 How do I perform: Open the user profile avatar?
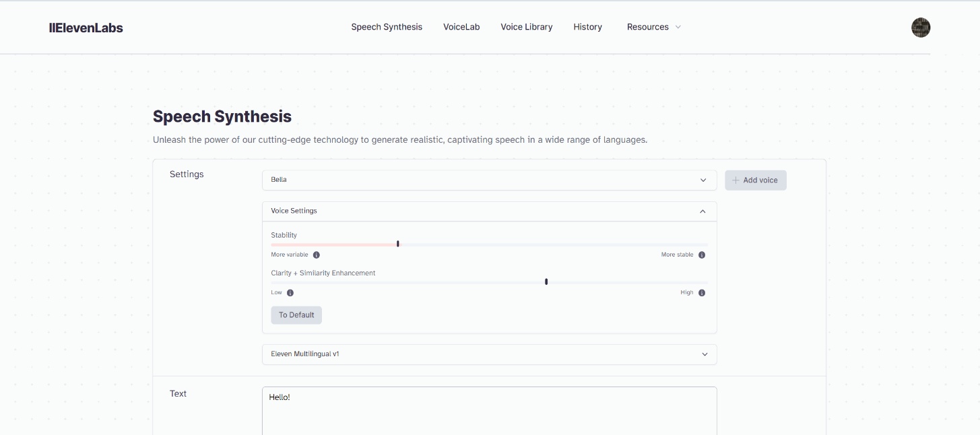(x=921, y=28)
